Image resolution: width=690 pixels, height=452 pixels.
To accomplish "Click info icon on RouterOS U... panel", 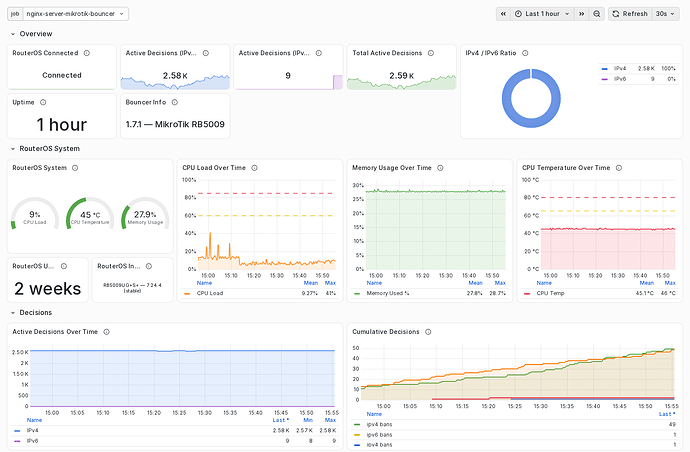I will 64,267.
